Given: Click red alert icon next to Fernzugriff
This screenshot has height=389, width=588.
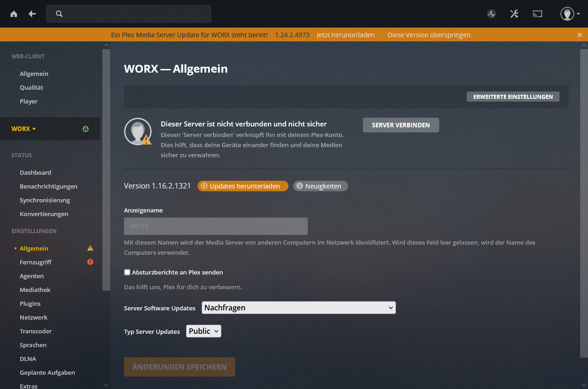Looking at the screenshot, I should coord(90,262).
